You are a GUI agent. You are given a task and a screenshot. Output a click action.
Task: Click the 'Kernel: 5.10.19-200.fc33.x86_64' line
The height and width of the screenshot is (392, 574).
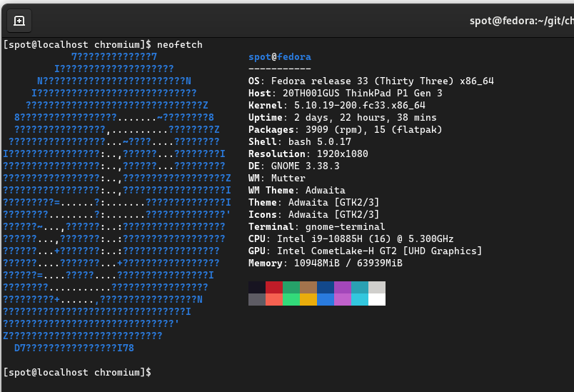coord(337,105)
